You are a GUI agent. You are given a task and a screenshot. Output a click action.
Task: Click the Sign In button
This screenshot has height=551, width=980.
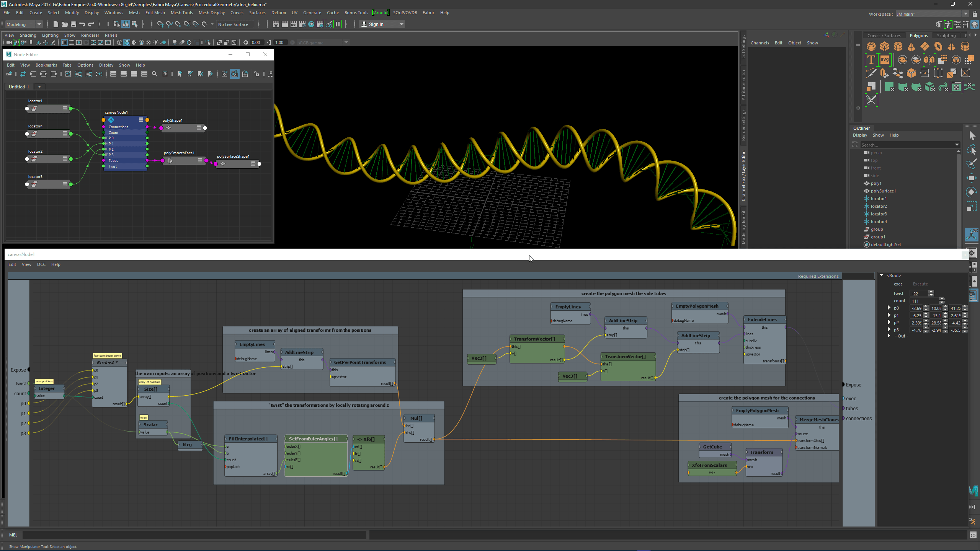point(376,24)
